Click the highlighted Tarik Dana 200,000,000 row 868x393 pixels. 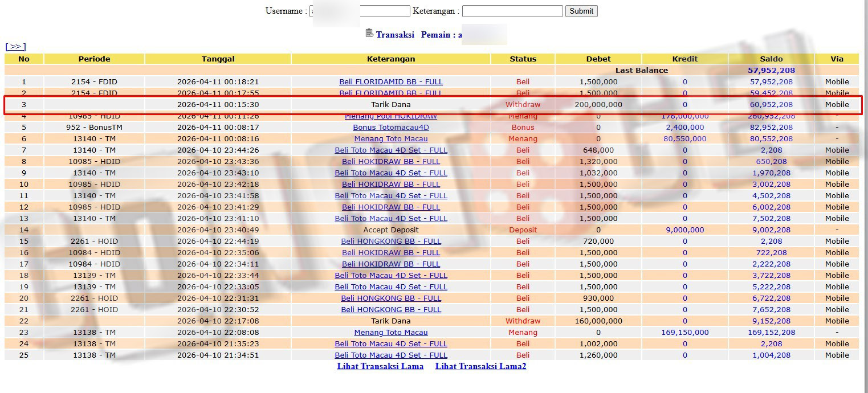433,105
